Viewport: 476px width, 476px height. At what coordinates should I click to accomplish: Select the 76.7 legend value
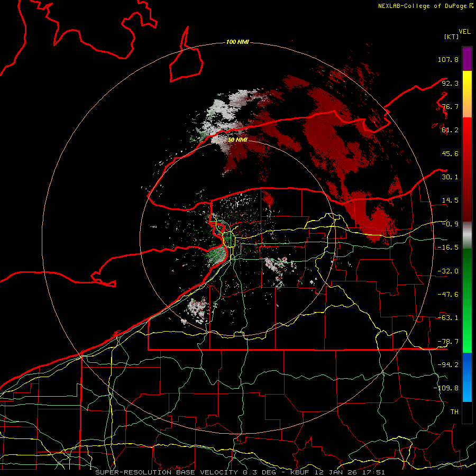(x=450, y=106)
